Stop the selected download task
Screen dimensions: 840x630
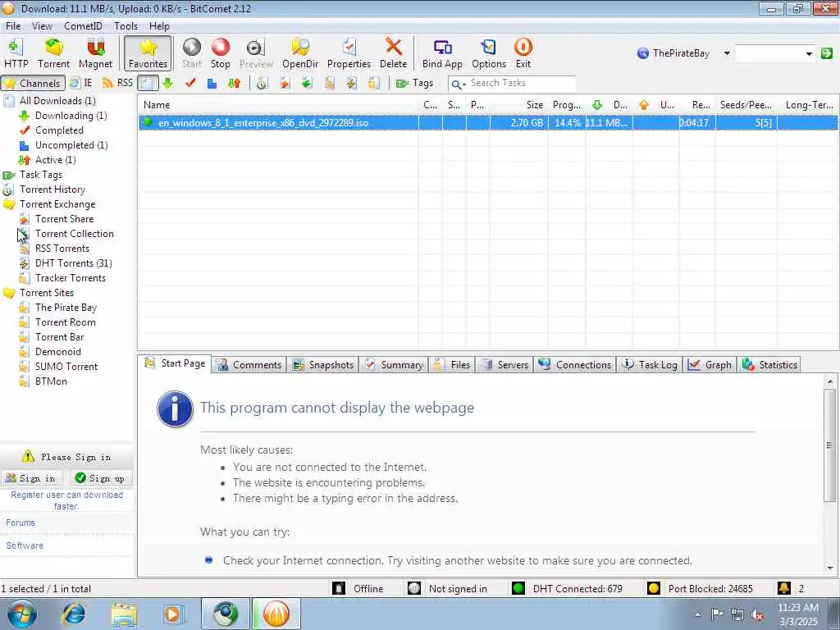pyautogui.click(x=220, y=53)
